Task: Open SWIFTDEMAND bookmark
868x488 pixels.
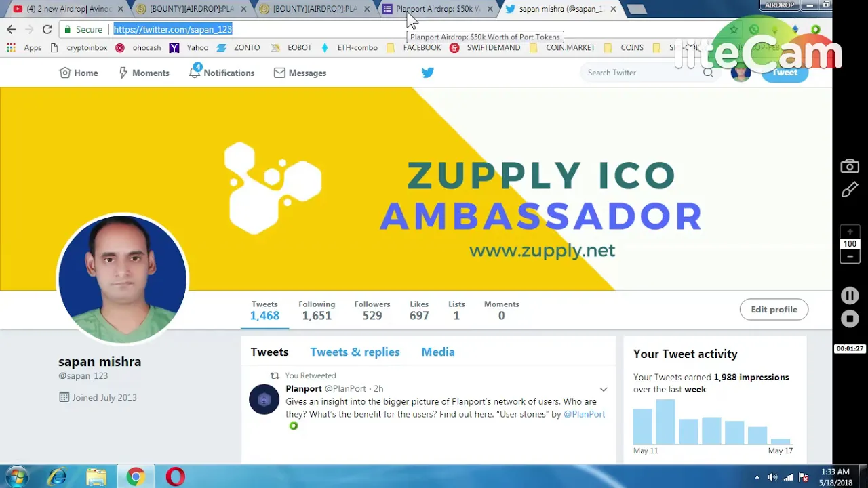Action: (x=485, y=47)
